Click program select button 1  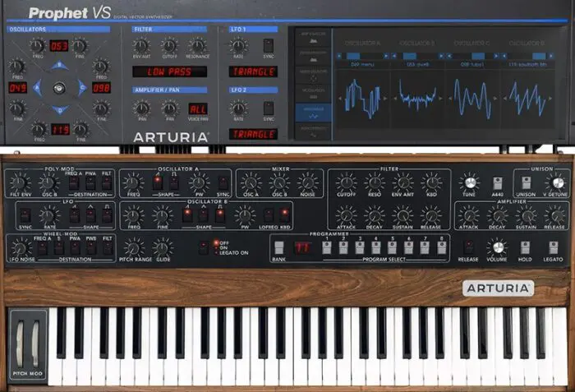[327, 247]
